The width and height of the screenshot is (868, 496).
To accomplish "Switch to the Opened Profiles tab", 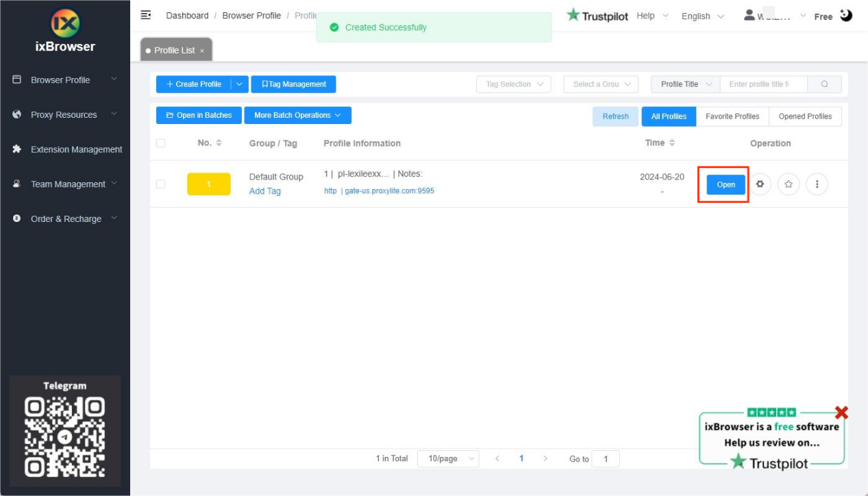I will pos(805,116).
